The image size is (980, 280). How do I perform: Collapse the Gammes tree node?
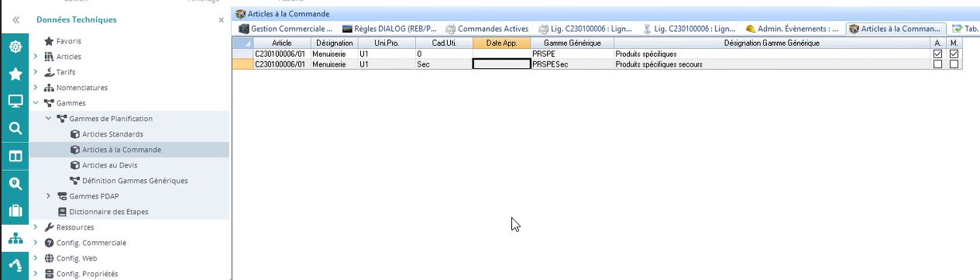(x=36, y=103)
